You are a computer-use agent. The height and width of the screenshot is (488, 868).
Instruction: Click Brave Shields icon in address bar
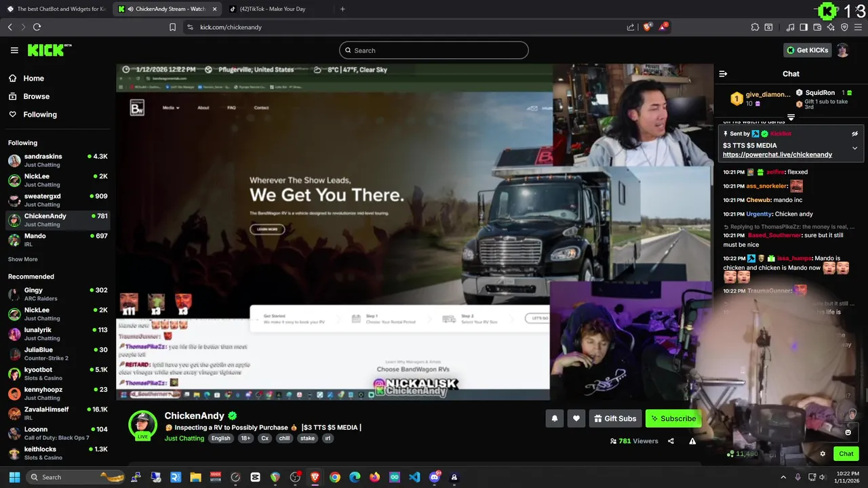[648, 27]
